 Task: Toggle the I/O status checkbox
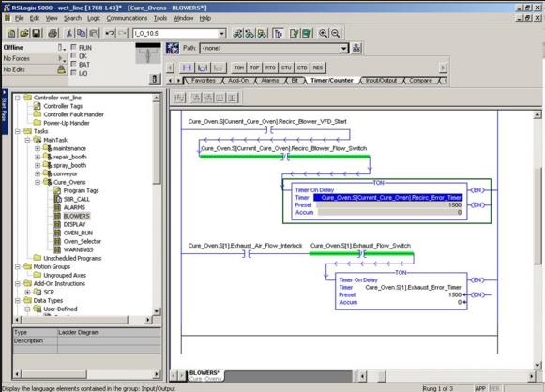(74, 72)
